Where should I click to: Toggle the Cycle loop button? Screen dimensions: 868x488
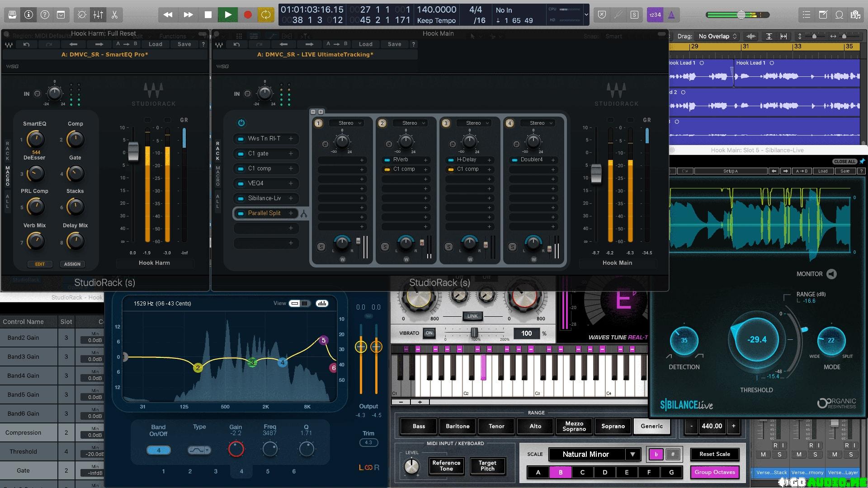[x=266, y=15]
